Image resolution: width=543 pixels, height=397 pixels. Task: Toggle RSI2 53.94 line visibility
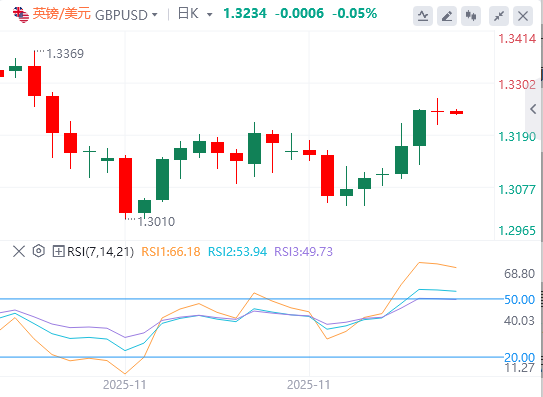click(237, 252)
